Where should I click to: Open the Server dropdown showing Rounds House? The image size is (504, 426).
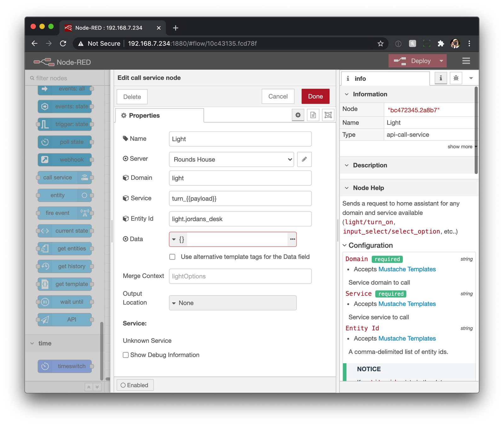pyautogui.click(x=232, y=160)
